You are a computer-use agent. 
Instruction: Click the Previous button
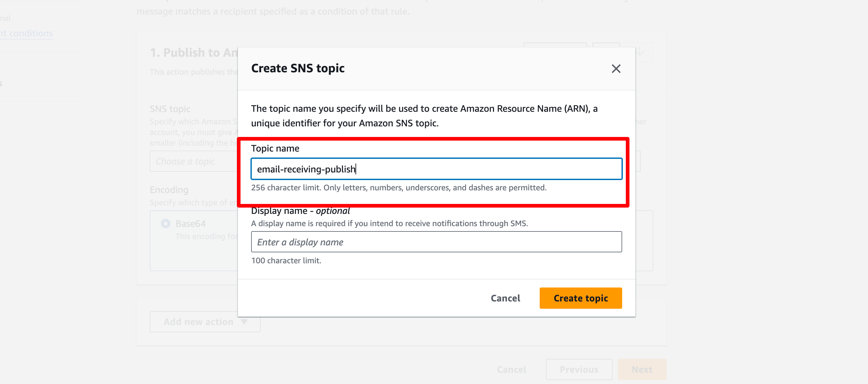[x=578, y=369]
